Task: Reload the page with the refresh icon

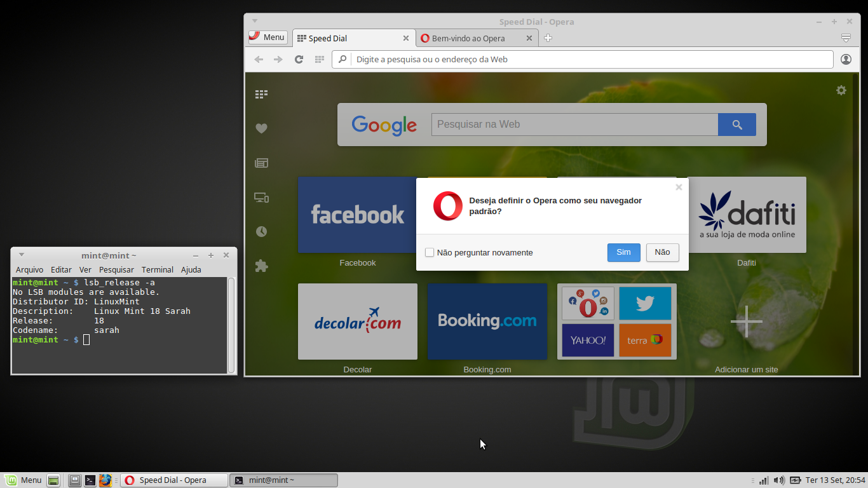Action: (299, 59)
